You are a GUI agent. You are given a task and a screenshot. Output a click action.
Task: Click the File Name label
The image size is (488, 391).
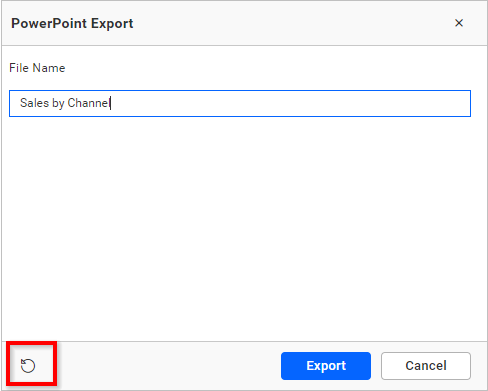(x=37, y=68)
